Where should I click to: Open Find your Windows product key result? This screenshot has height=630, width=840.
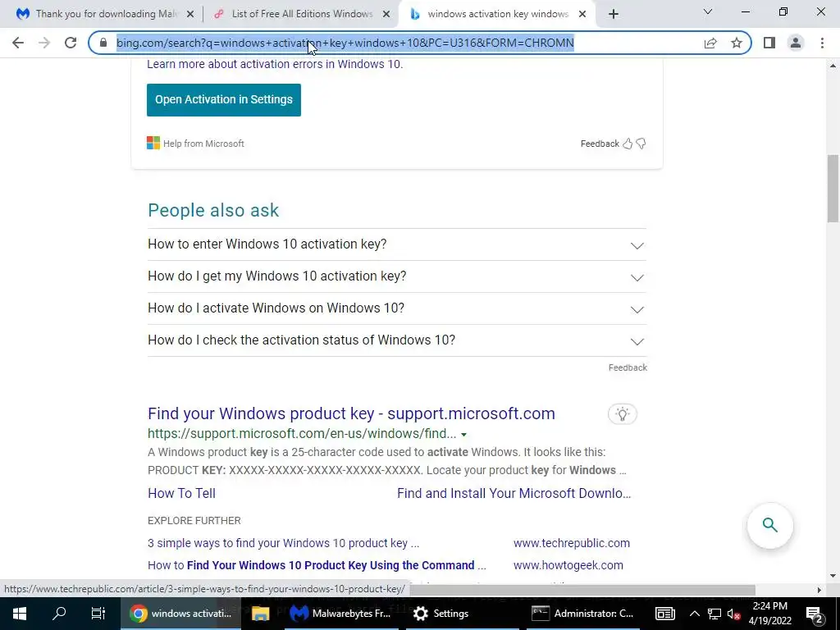pyautogui.click(x=351, y=413)
